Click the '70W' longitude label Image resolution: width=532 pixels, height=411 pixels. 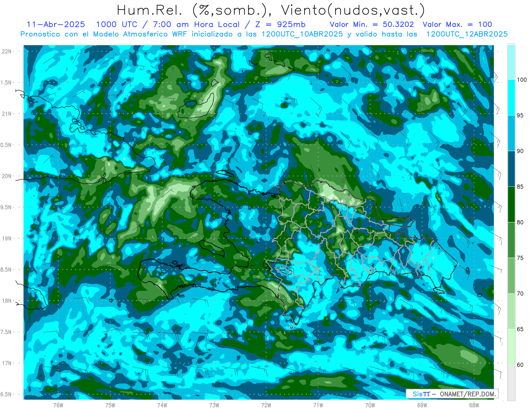[370, 405]
